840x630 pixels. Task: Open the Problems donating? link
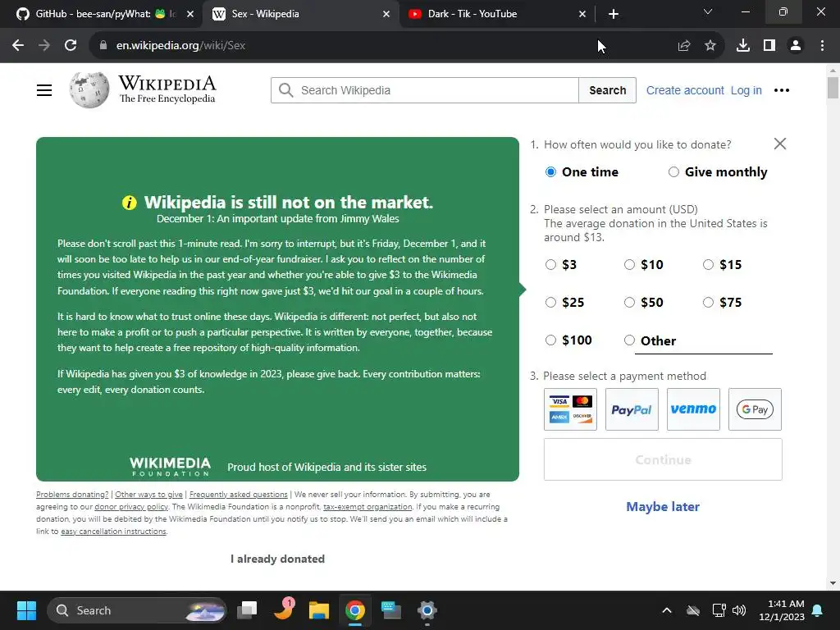[72, 495]
